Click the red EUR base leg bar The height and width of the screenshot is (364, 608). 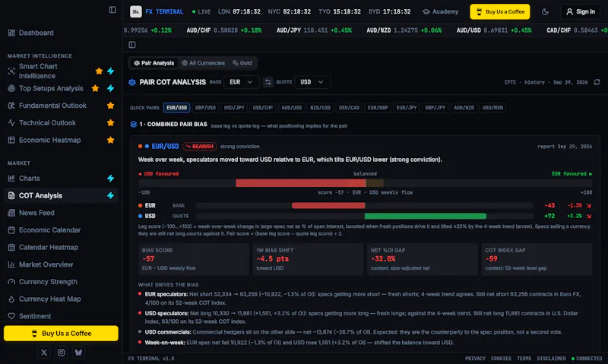(x=328, y=205)
